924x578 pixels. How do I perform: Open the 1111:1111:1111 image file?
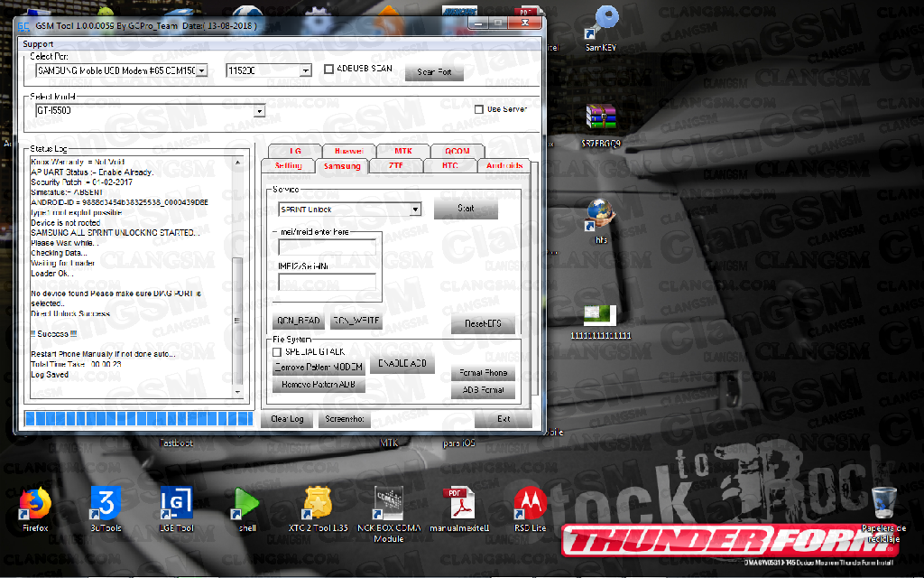600,322
